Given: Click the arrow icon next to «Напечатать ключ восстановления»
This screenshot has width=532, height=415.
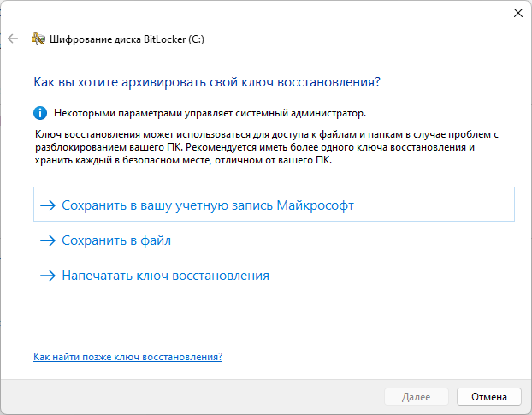Looking at the screenshot, I should click(47, 276).
